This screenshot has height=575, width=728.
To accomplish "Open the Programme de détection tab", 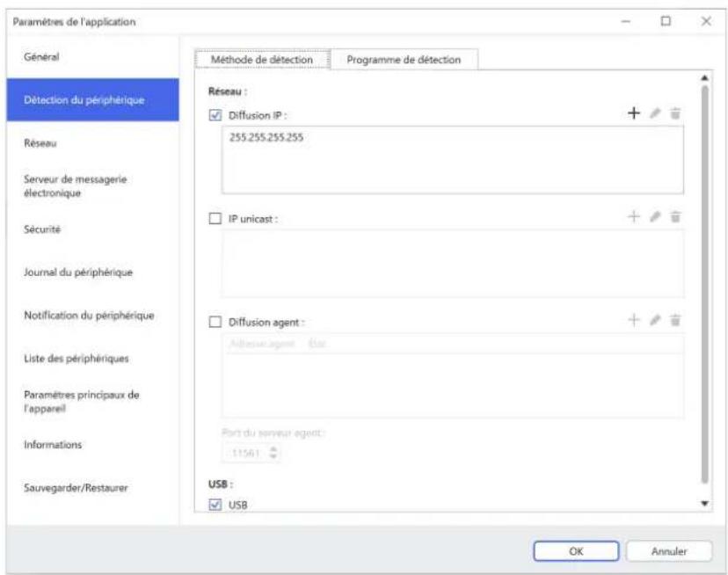I will point(404,60).
